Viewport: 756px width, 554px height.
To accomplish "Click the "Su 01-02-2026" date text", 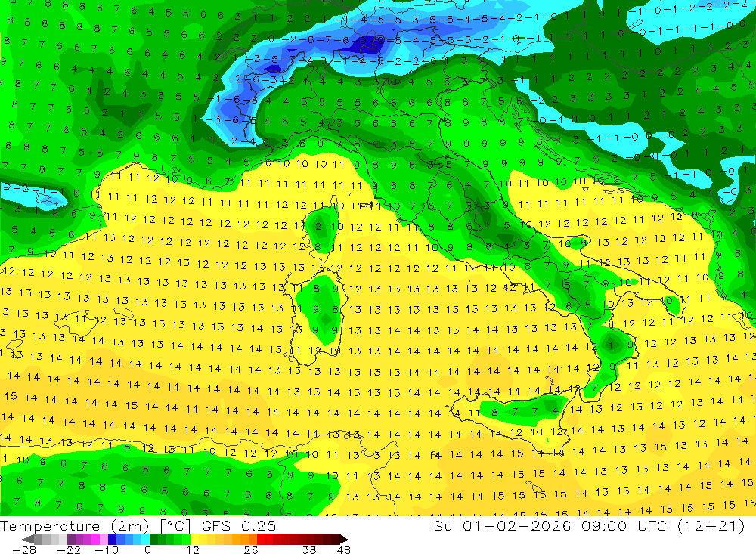I will pos(502,526).
